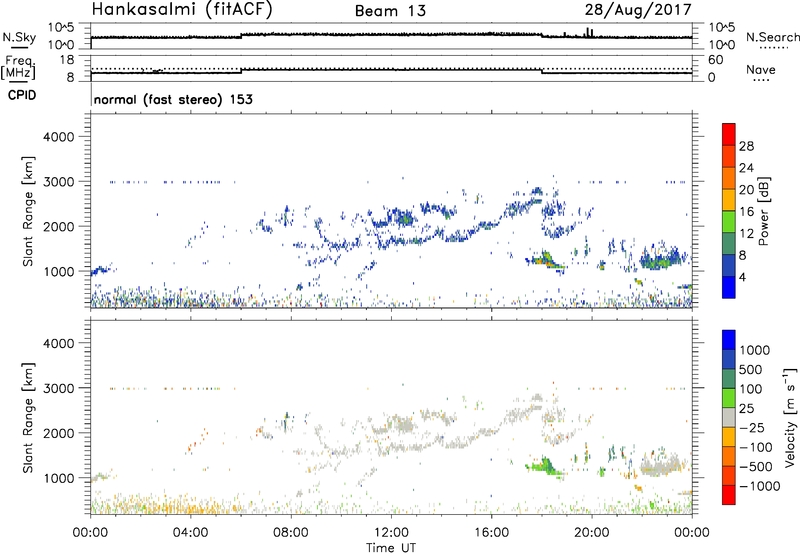
Task: Click the 2000 tick label on the velocity panel
Action: 58,433
